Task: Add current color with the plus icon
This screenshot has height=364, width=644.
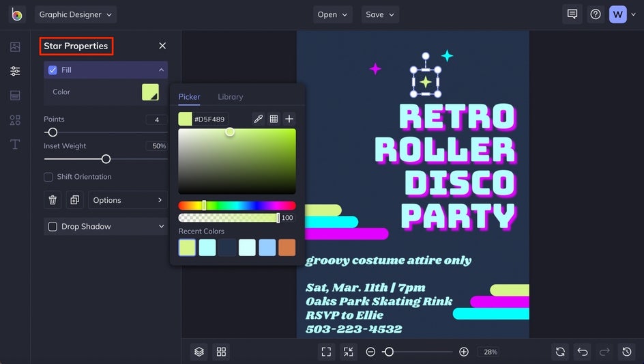Action: [x=289, y=119]
